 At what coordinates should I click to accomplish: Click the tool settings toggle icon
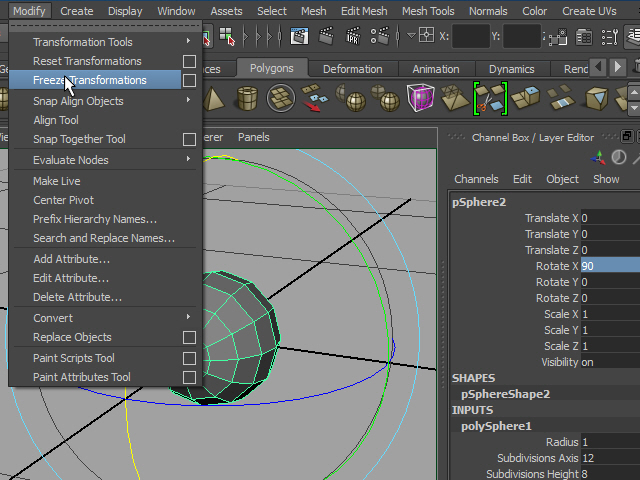610,37
